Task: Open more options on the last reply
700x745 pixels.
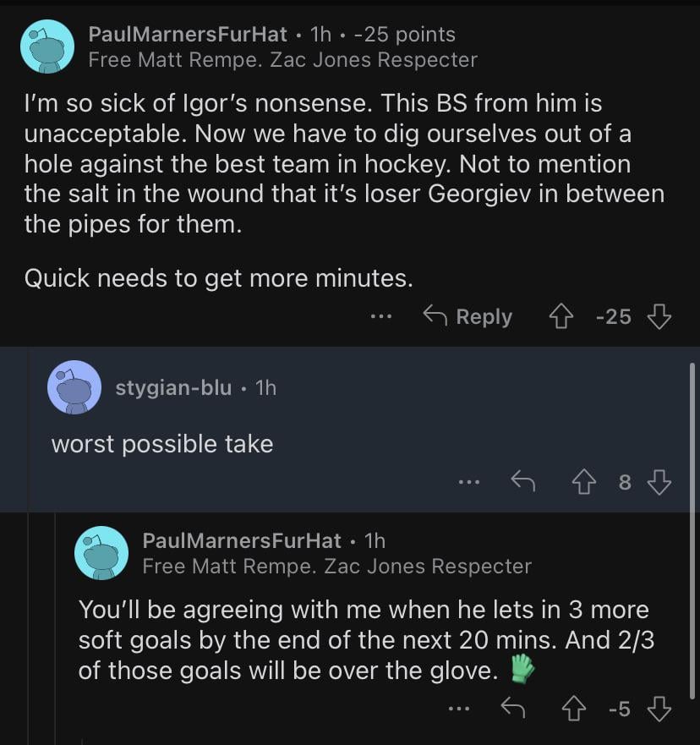Action: coord(459,709)
